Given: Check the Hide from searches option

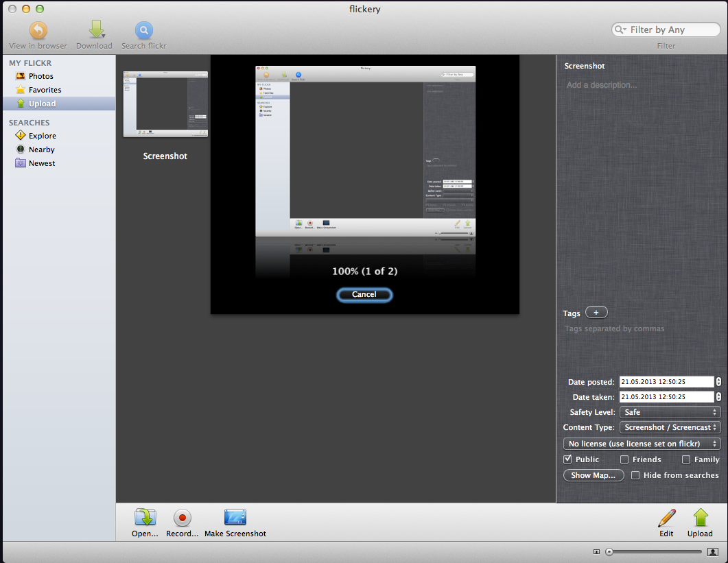Looking at the screenshot, I should point(635,475).
